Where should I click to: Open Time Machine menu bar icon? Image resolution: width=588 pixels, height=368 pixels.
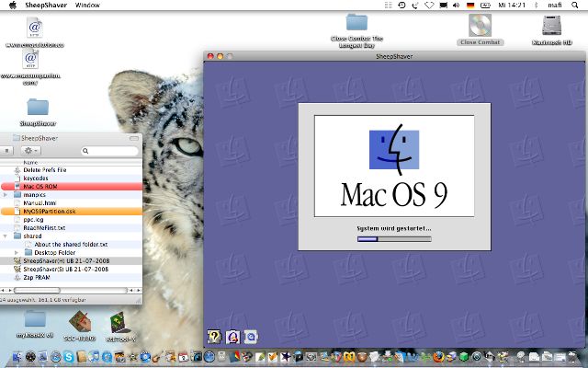pyautogui.click(x=401, y=5)
